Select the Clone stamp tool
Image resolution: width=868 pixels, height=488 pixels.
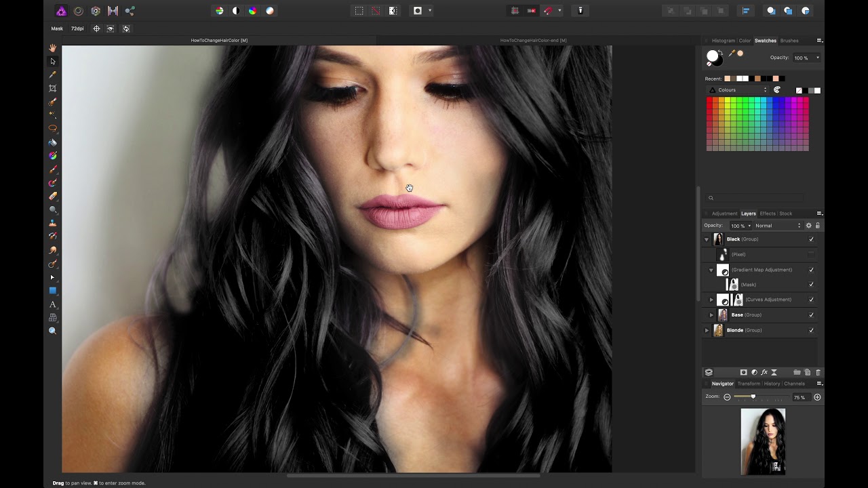(x=52, y=223)
